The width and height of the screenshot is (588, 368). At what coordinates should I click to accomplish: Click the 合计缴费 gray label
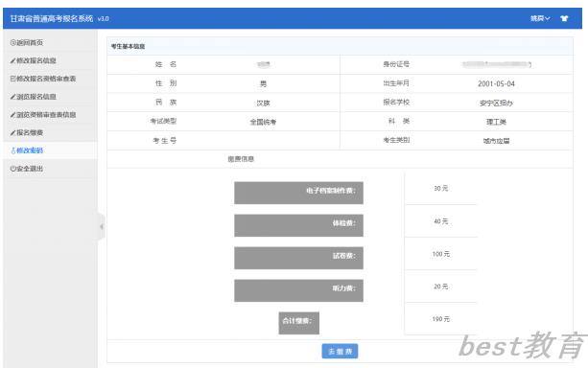click(299, 323)
